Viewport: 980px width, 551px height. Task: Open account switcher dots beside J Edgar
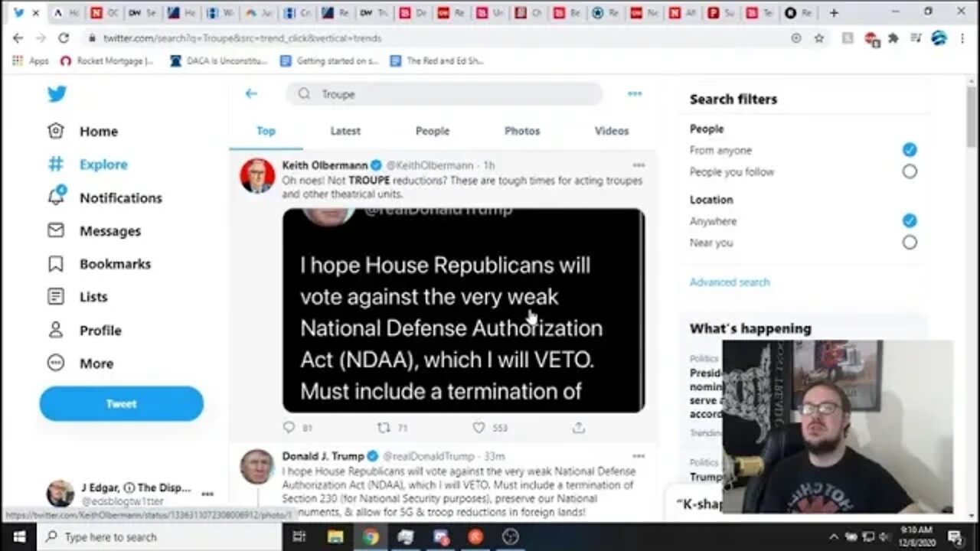pyautogui.click(x=207, y=494)
